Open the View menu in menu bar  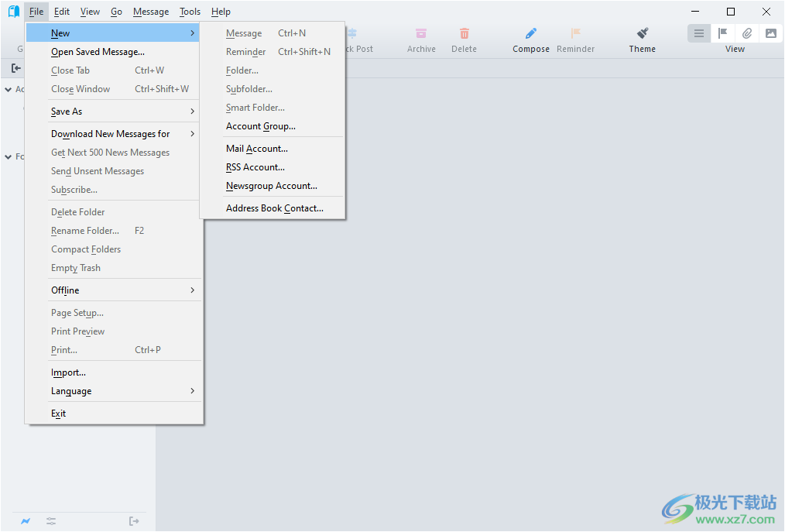coord(90,12)
